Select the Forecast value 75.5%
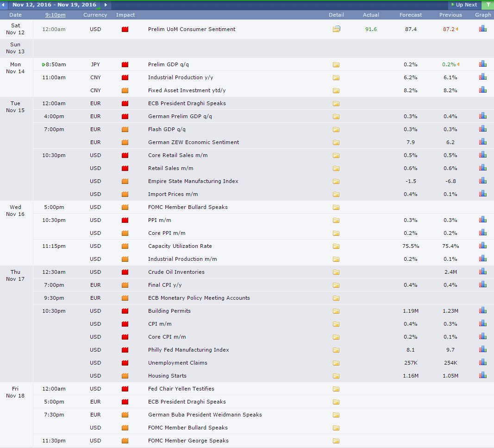Viewport: 494px width, 448px height. 411,246
